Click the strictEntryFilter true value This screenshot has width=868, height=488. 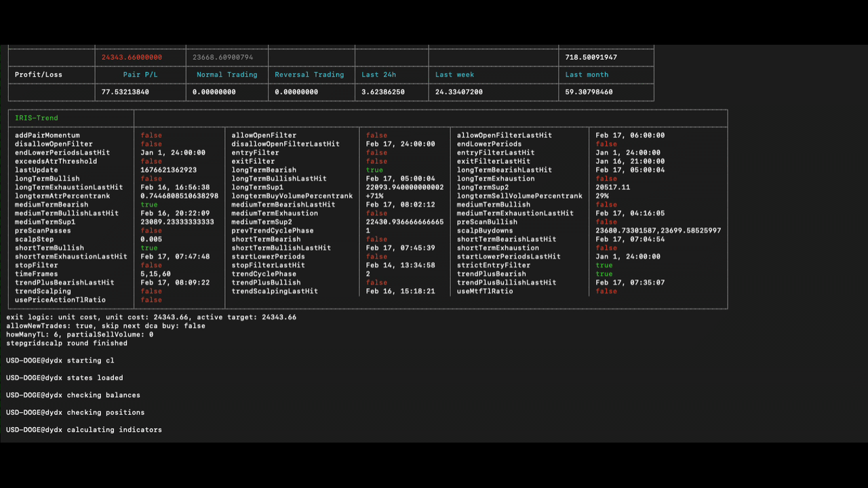click(x=604, y=265)
